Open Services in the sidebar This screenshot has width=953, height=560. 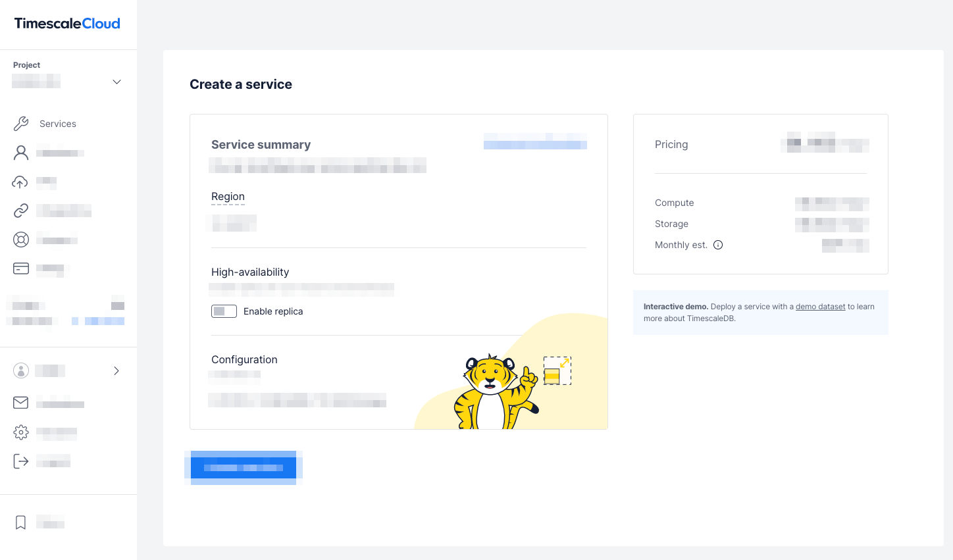(58, 124)
